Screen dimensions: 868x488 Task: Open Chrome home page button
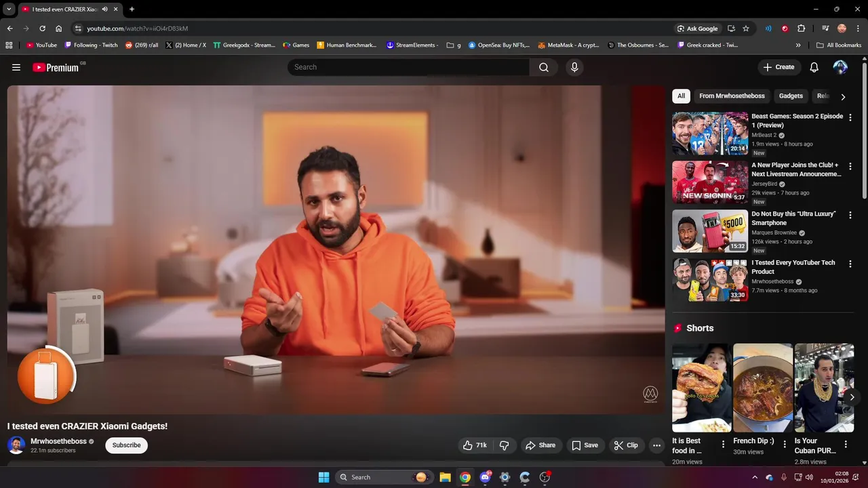point(58,28)
